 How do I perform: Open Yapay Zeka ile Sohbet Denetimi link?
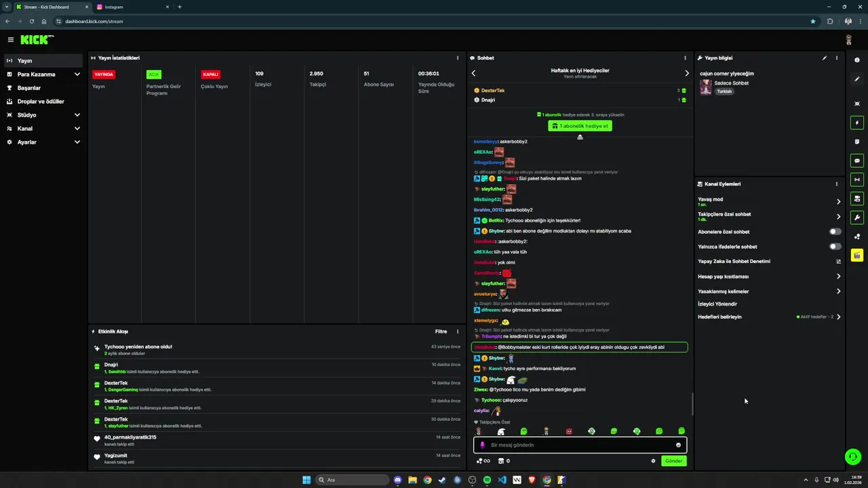click(x=770, y=262)
